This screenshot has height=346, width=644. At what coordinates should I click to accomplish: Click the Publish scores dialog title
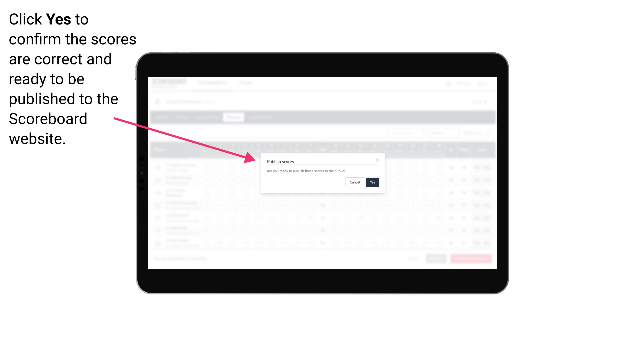(x=280, y=161)
